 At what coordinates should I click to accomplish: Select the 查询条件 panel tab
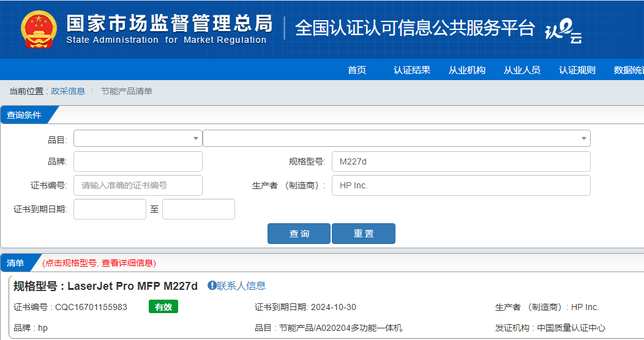pyautogui.click(x=26, y=115)
